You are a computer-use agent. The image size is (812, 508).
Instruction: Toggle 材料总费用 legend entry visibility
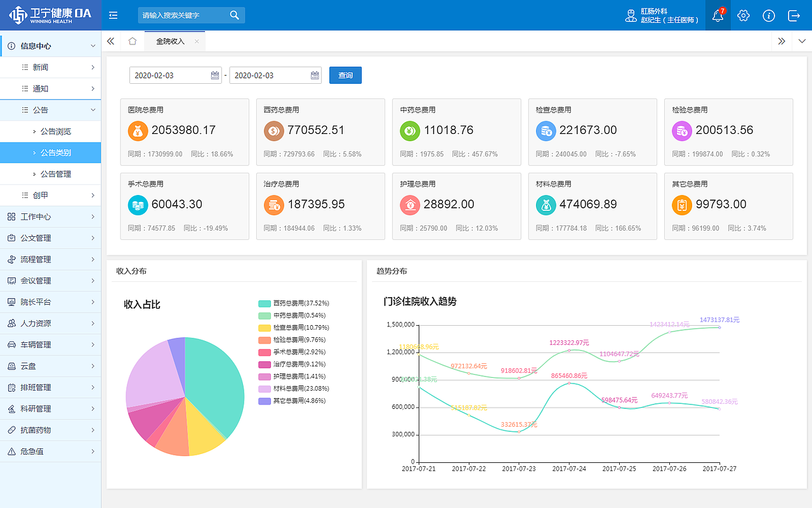point(294,389)
